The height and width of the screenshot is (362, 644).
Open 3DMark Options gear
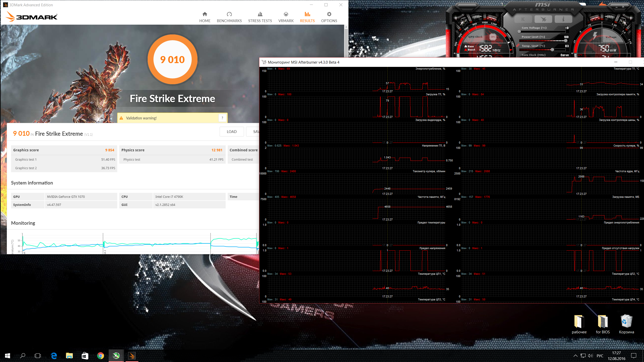point(329,17)
